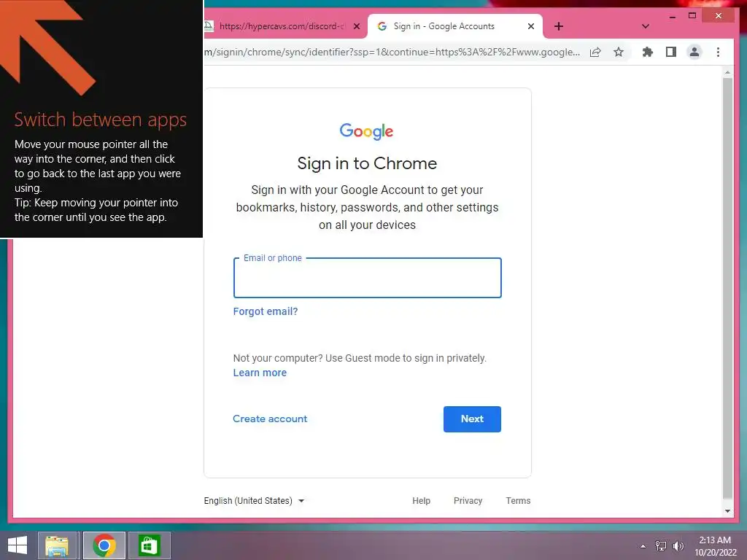
Task: Open the Windows Start button
Action: [18, 545]
